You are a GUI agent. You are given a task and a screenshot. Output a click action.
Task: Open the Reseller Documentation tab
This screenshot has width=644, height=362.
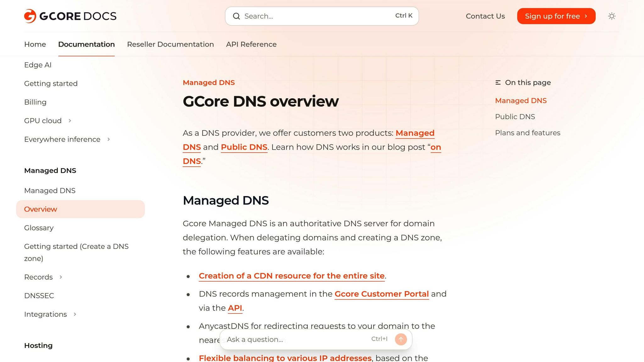(170, 44)
